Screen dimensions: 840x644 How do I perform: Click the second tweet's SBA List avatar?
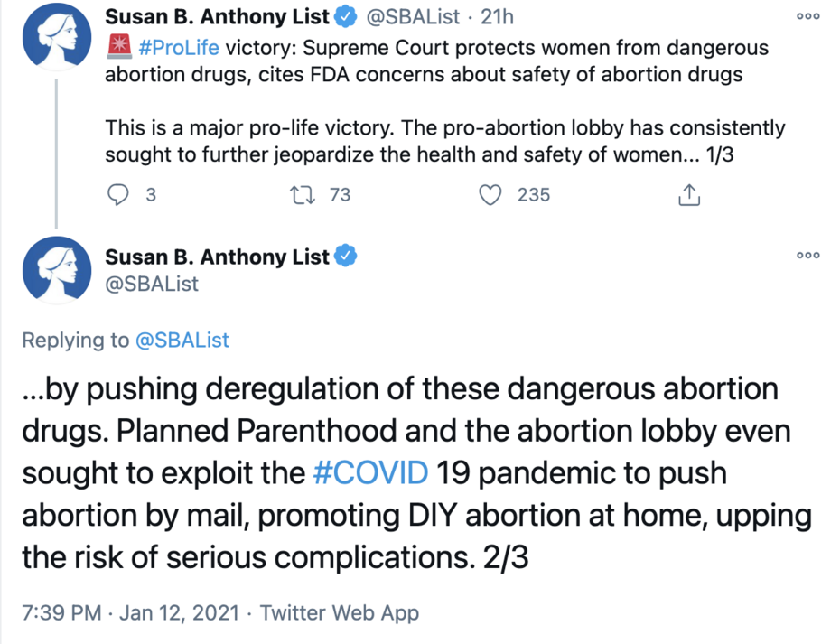(x=57, y=270)
